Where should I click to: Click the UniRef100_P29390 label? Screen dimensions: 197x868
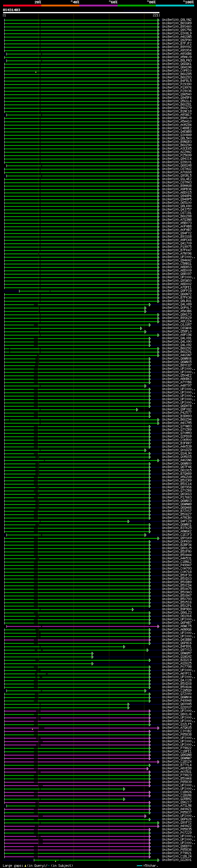tap(177, 84)
